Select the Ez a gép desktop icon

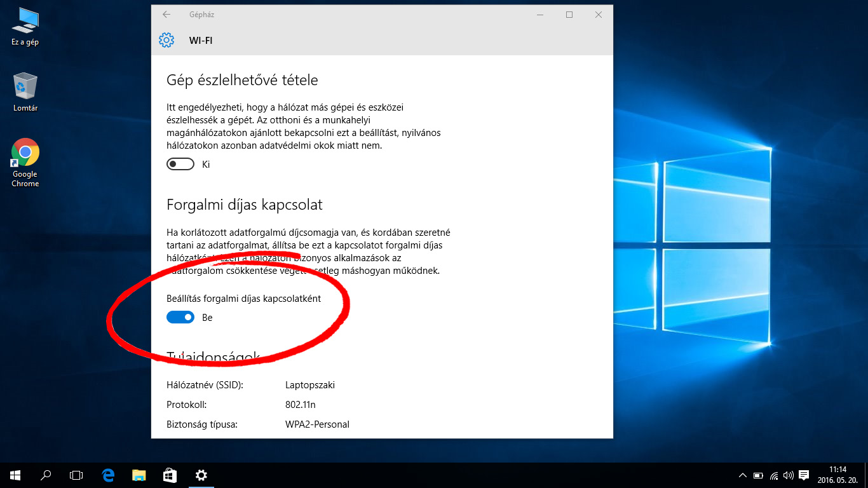click(25, 27)
